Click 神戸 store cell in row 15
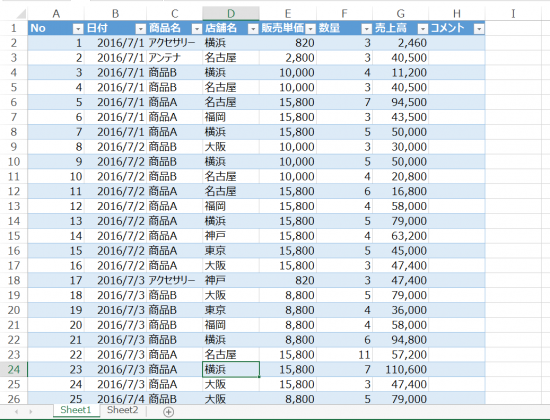 pos(231,236)
